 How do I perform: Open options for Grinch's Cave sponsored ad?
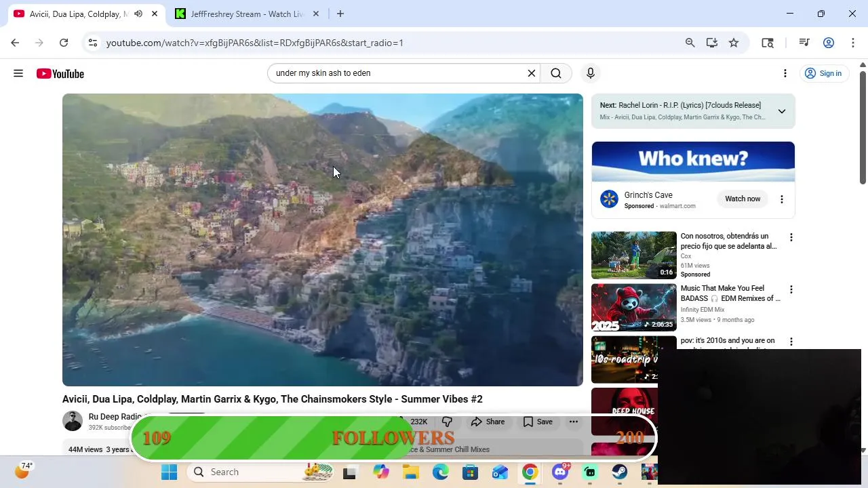[x=782, y=199]
